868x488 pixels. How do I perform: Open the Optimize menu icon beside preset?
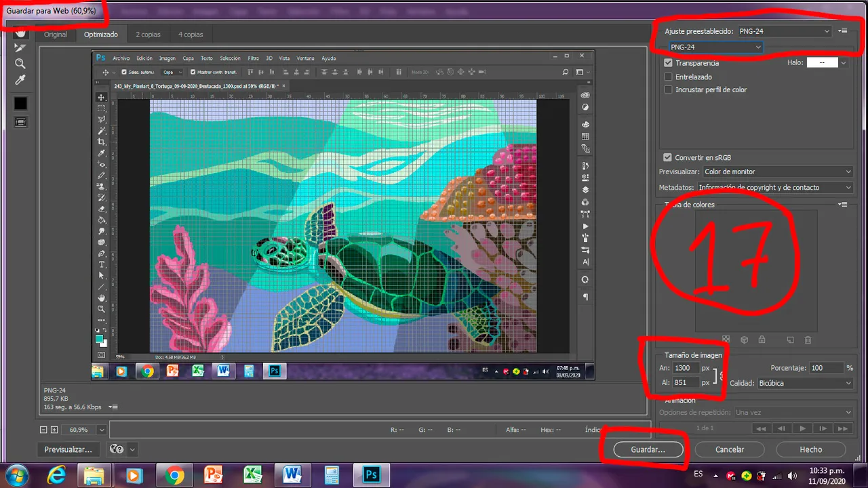point(843,31)
